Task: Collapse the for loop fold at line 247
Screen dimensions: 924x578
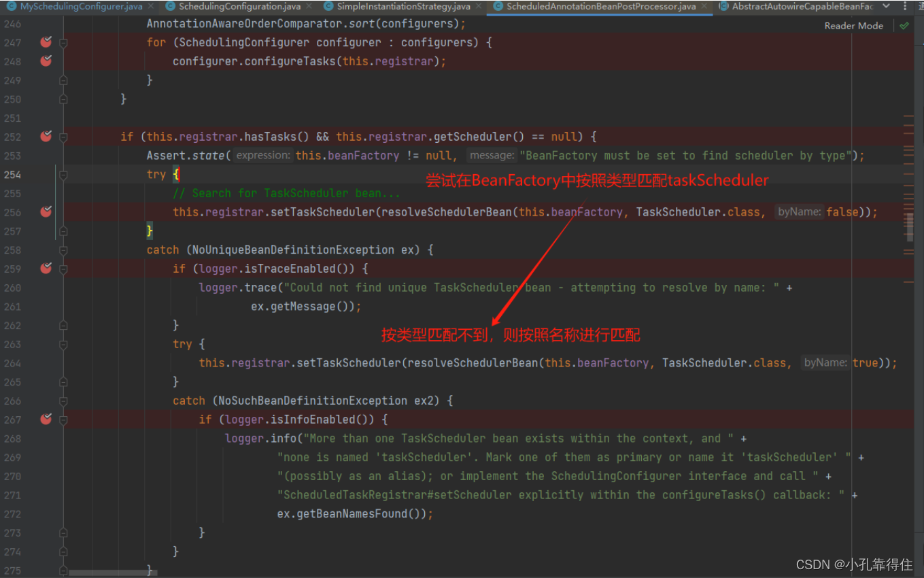Action: [x=63, y=42]
